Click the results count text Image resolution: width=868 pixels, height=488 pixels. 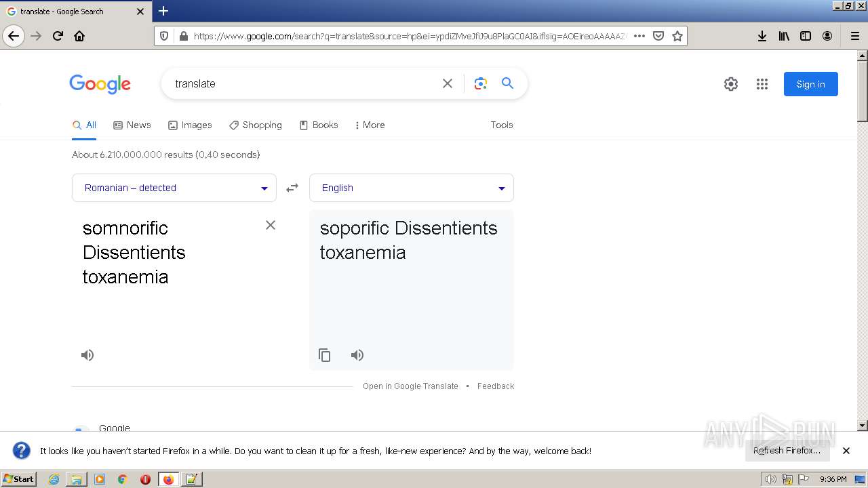coord(166,155)
